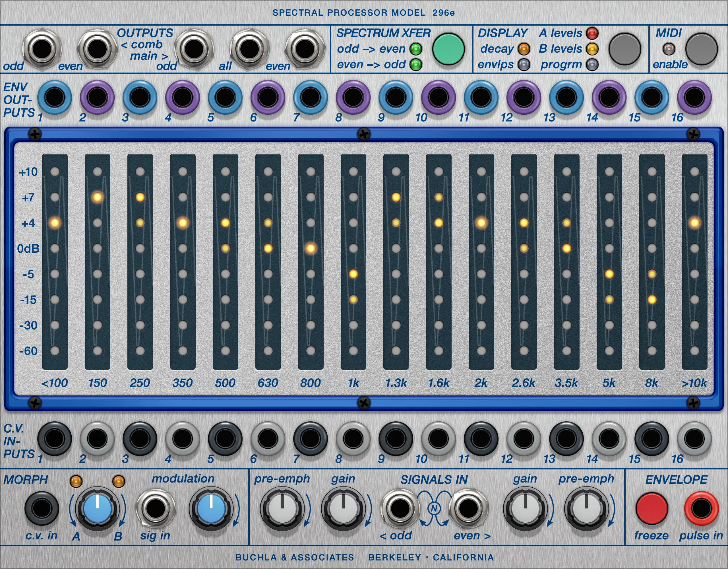728x569 pixels.
Task: Click the blue modulation amount knob
Action: click(x=211, y=509)
